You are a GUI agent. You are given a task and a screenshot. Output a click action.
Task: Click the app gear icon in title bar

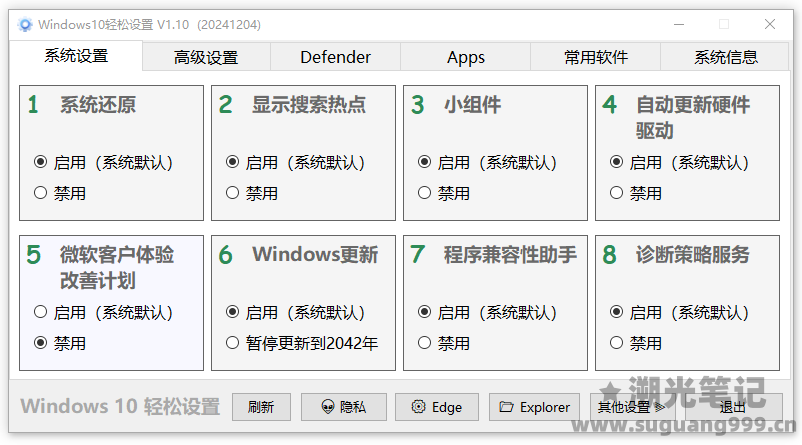pyautogui.click(x=25, y=25)
